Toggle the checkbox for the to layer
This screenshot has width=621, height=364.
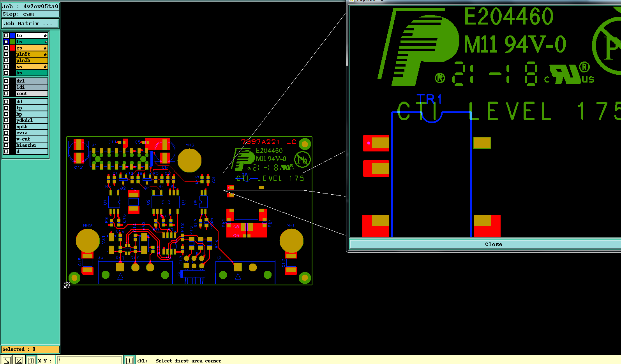(6, 35)
